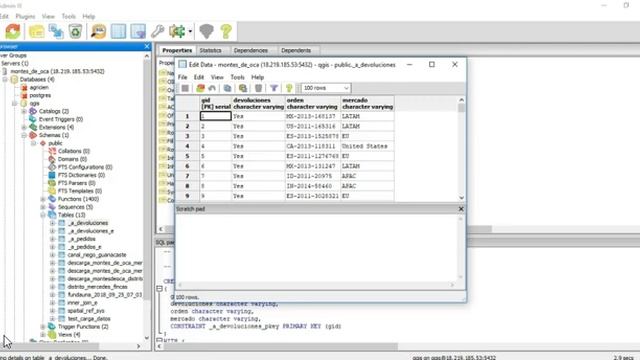Select the _a_devoluciones_e table

91,231
